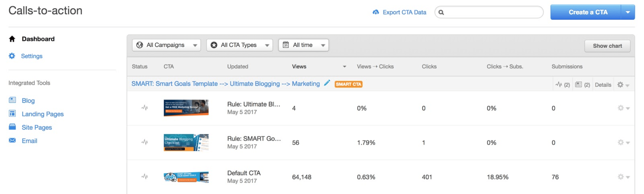Open the All CTA Types dropdown
Image resolution: width=644 pixels, height=194 pixels.
(239, 45)
